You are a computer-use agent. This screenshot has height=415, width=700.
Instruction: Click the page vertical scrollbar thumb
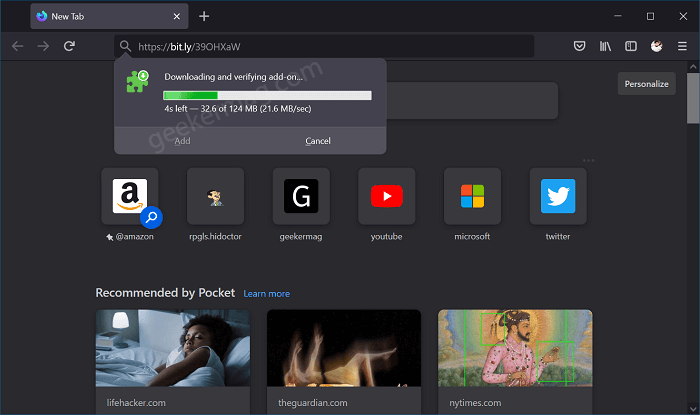tap(693, 98)
